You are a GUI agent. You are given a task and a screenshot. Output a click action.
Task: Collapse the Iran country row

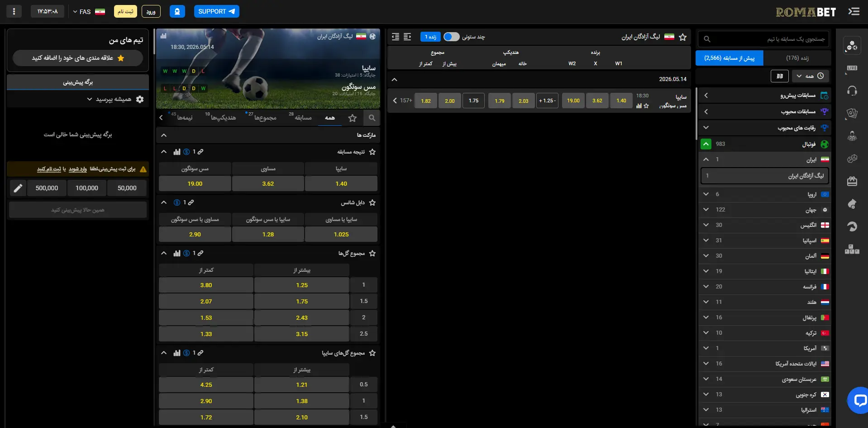click(x=765, y=159)
